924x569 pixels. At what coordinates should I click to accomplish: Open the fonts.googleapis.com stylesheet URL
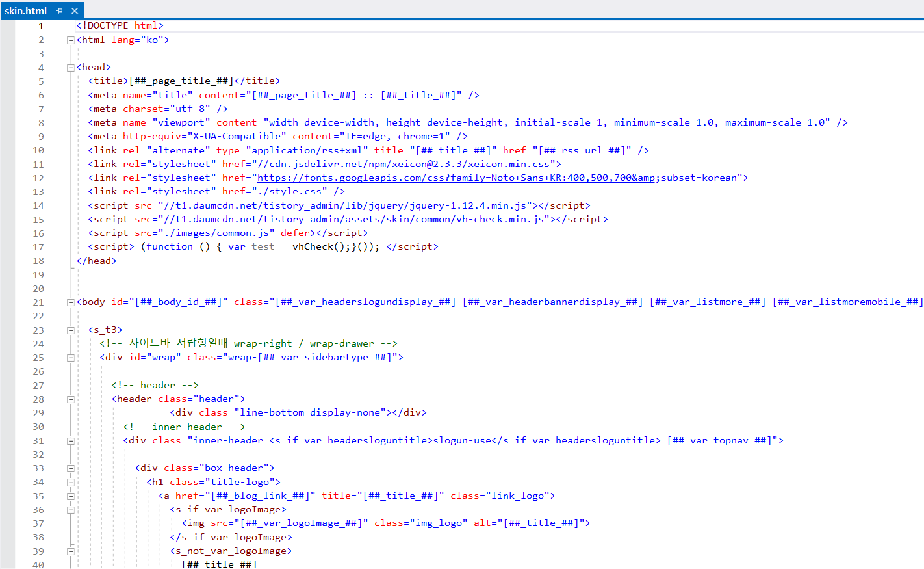click(456, 178)
